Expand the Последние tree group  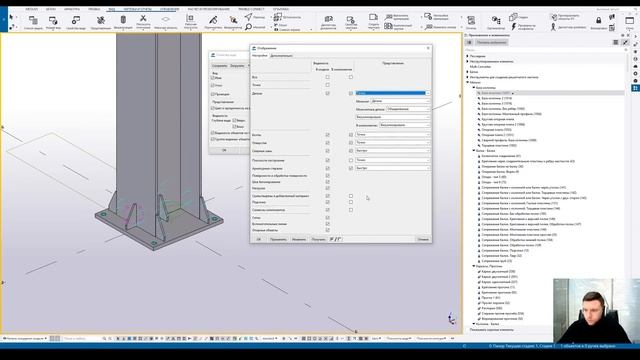468,56
